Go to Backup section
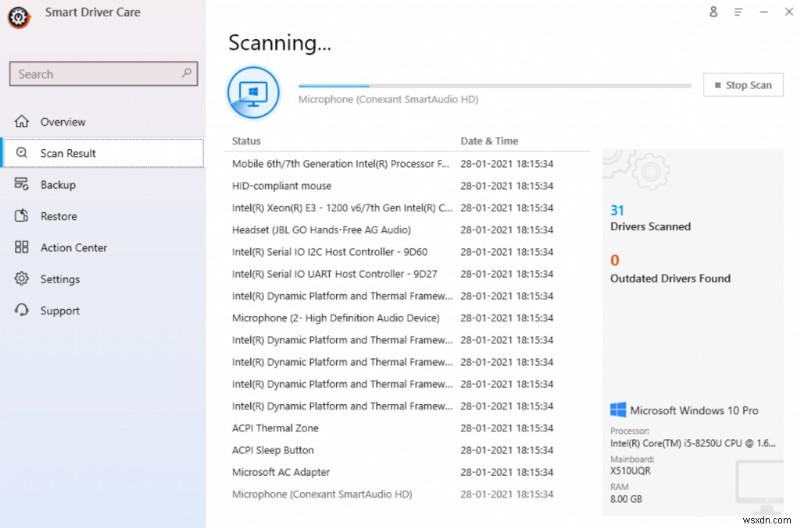Screen dimensions: 800x528 click(x=103, y=185)
